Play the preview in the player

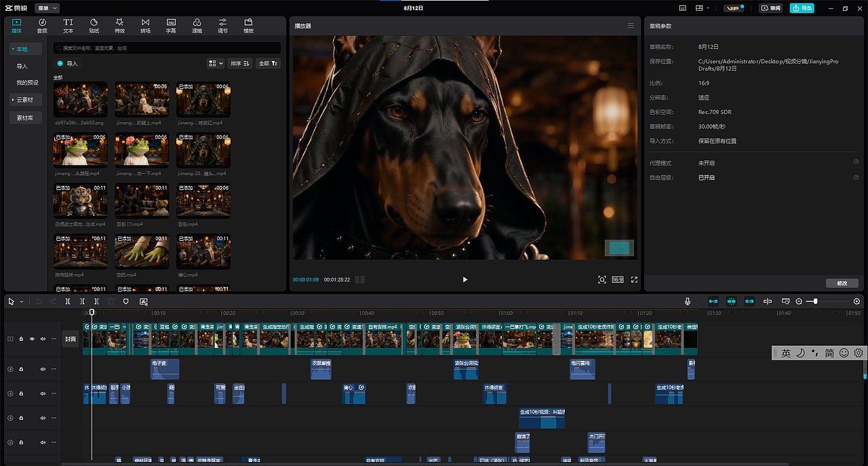coord(465,279)
